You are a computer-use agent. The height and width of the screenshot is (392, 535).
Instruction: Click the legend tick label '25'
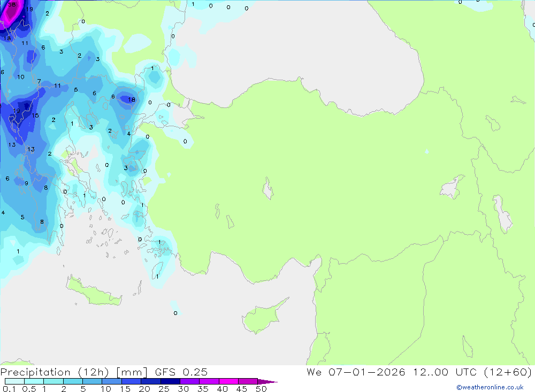[164, 389]
